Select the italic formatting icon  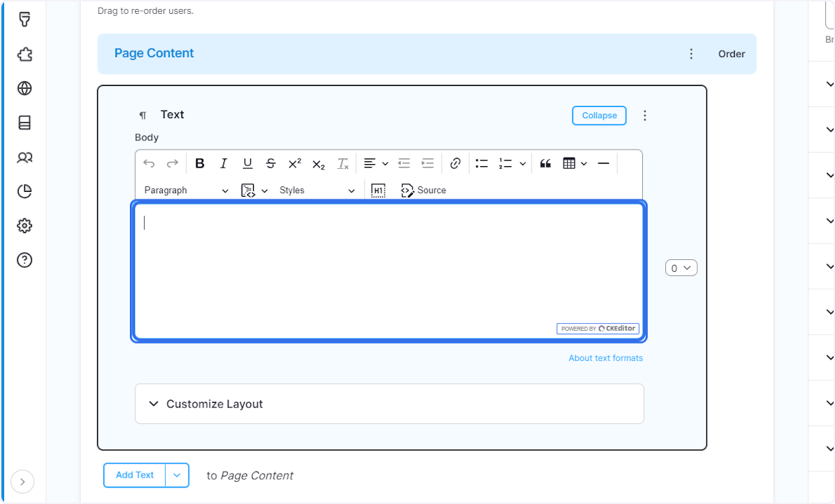tap(223, 163)
